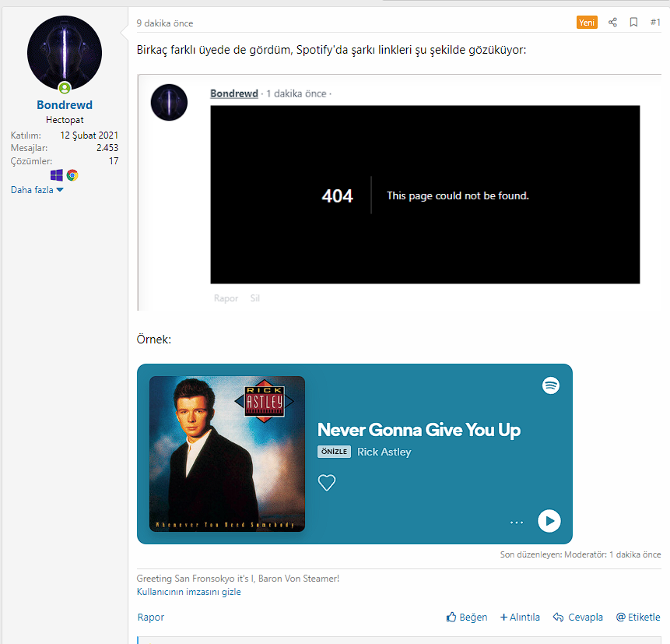This screenshot has height=644, width=670.
Task: Click the Mesajlar count 2.453
Action: 107,148
